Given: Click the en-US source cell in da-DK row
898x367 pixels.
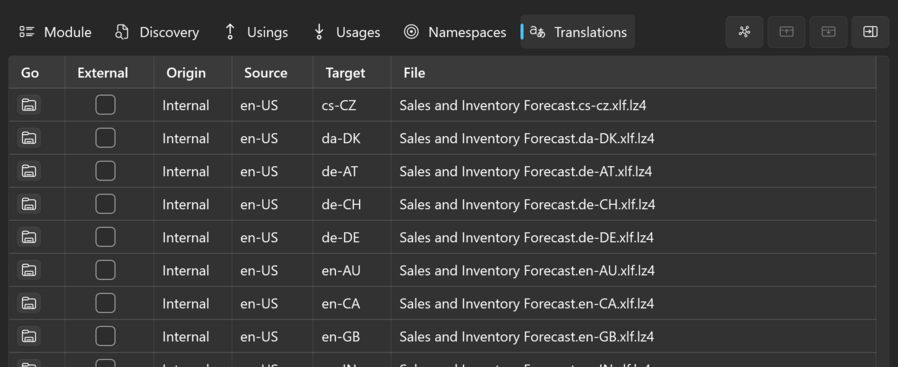Looking at the screenshot, I should pyautogui.click(x=273, y=139).
